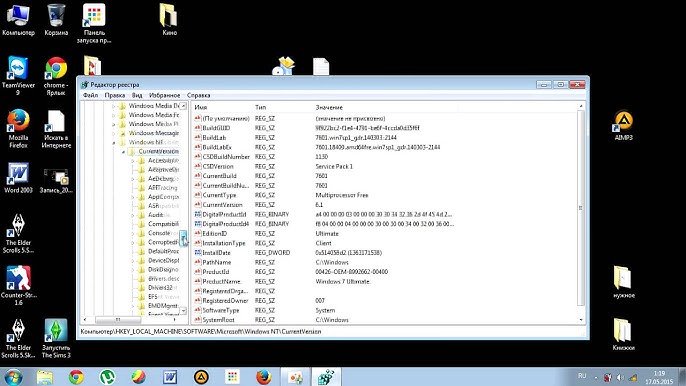Select the CSDVersion value name
The width and height of the screenshot is (686, 386).
218,166
